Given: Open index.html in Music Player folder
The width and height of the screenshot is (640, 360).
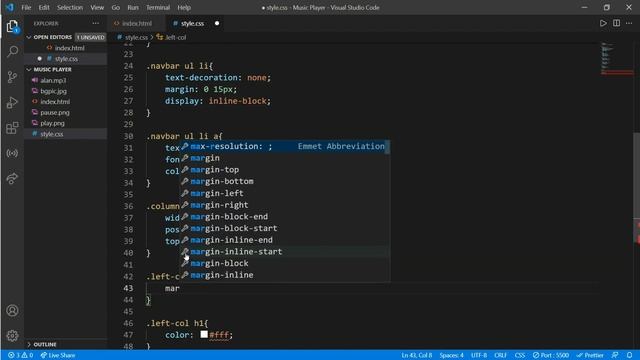Looking at the screenshot, I should [x=55, y=102].
